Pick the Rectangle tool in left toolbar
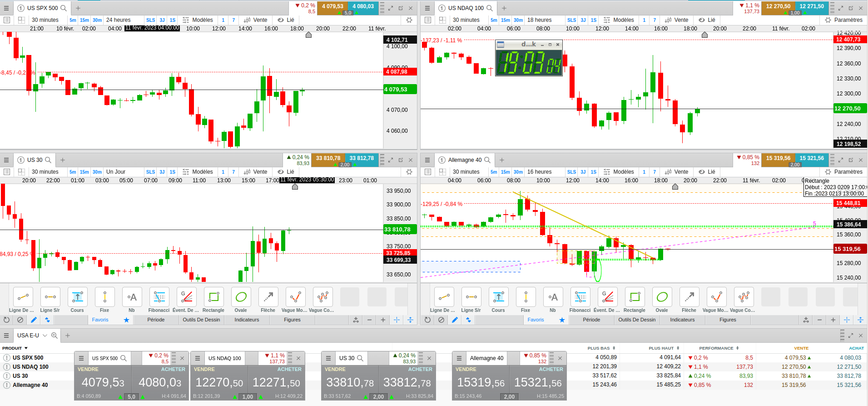This screenshot has height=406, width=868. [213, 297]
